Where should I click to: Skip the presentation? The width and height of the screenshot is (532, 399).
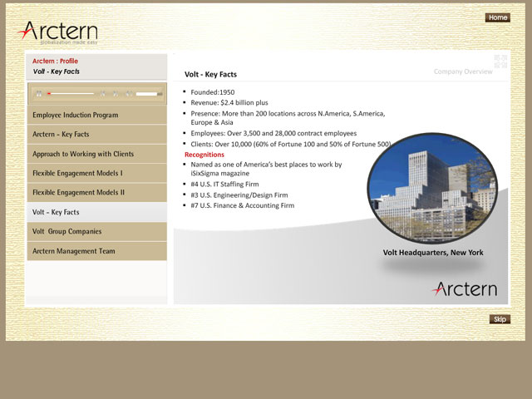pos(500,319)
